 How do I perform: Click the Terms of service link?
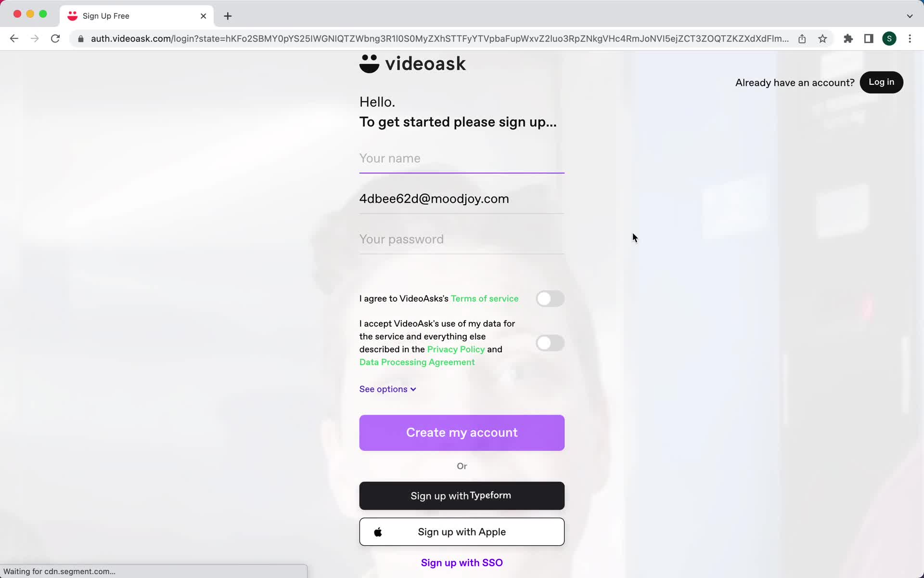point(485,298)
